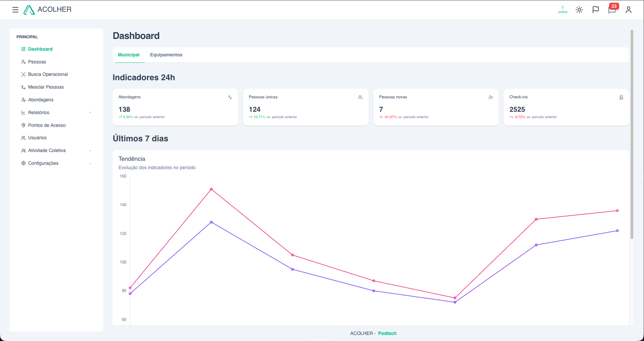Open the hamburger menu icon
This screenshot has height=341, width=644.
(15, 10)
